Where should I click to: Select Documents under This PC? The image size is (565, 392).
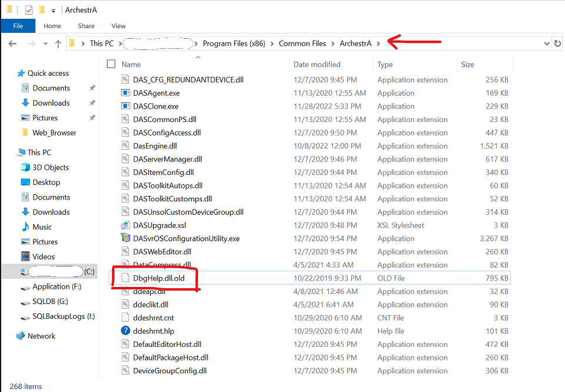click(51, 197)
